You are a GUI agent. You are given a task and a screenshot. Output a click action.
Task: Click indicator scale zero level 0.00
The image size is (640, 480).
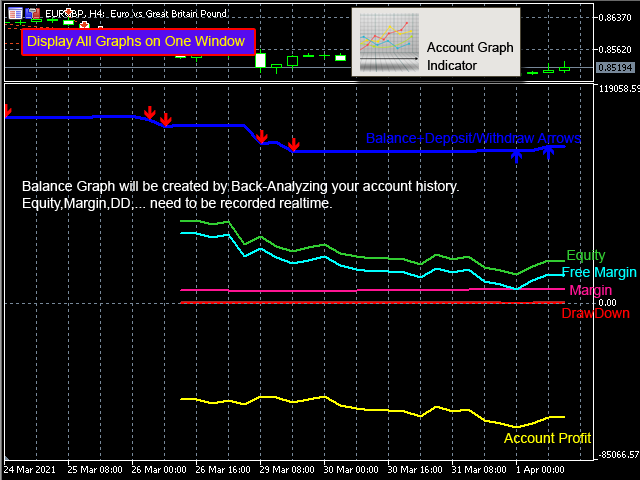607,302
